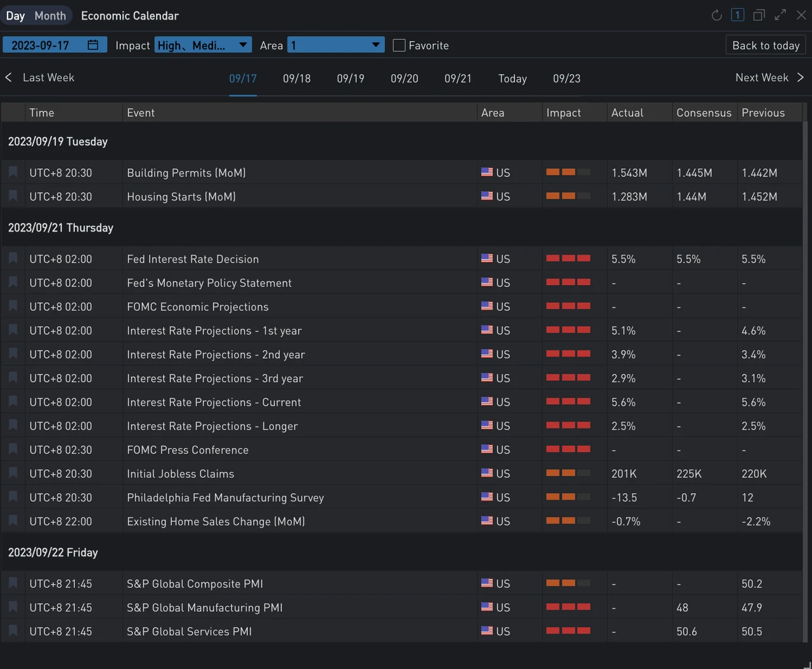Screen dimensions: 812x669
Task: Enable the Favorite checkbox filter
Action: click(399, 46)
